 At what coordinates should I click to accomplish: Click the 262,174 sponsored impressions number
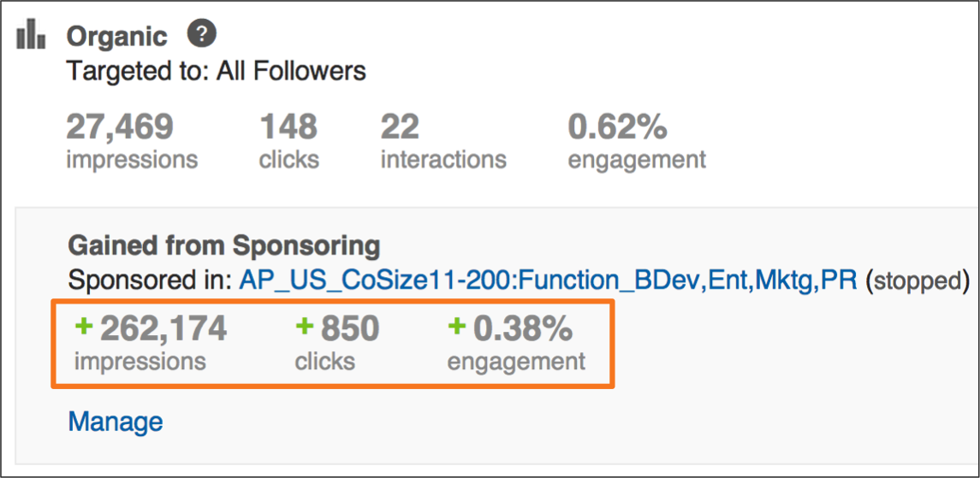pos(163,328)
